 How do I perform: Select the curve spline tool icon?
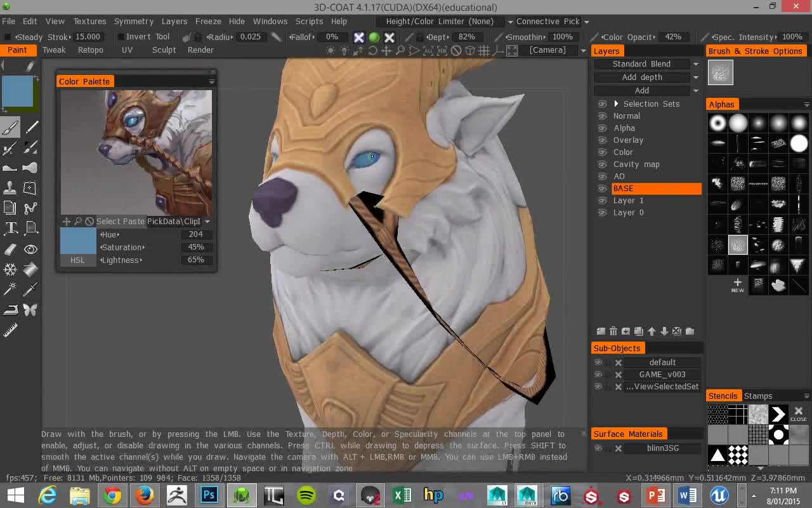click(x=30, y=208)
